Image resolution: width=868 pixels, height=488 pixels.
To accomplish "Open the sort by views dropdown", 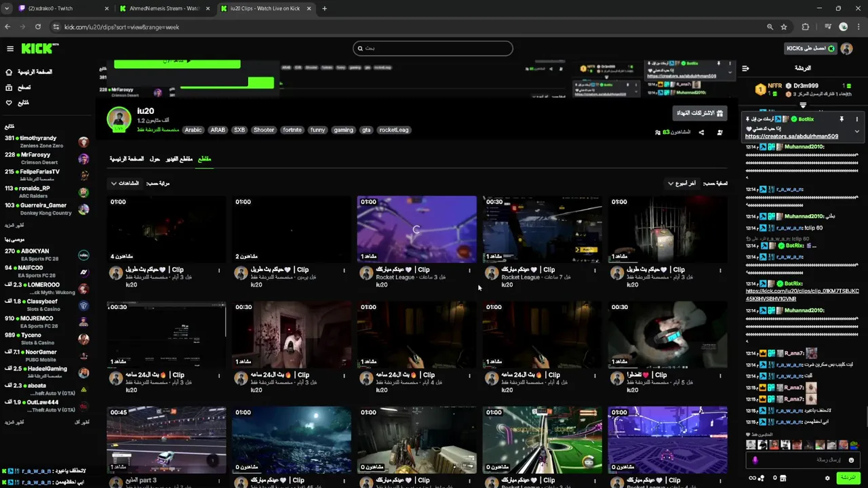I will [125, 183].
